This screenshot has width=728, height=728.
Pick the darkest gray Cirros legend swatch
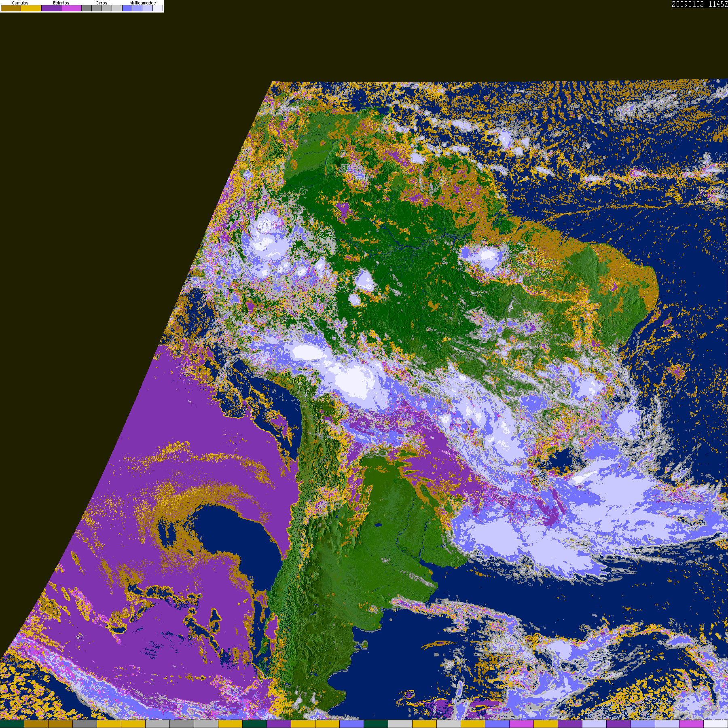[87, 8]
